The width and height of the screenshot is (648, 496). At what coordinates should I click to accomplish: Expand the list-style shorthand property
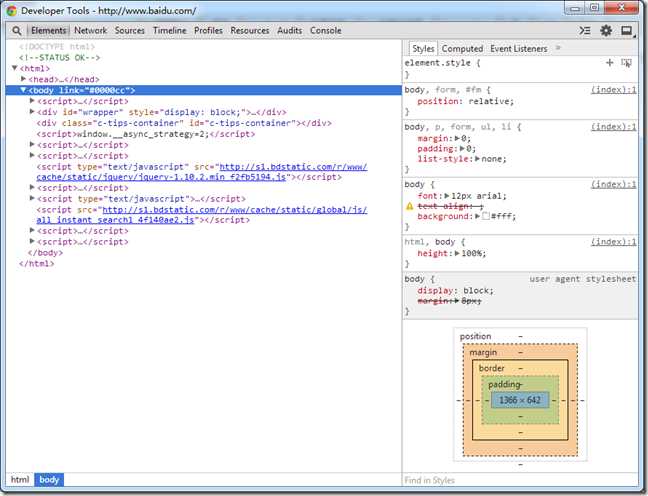(x=477, y=159)
